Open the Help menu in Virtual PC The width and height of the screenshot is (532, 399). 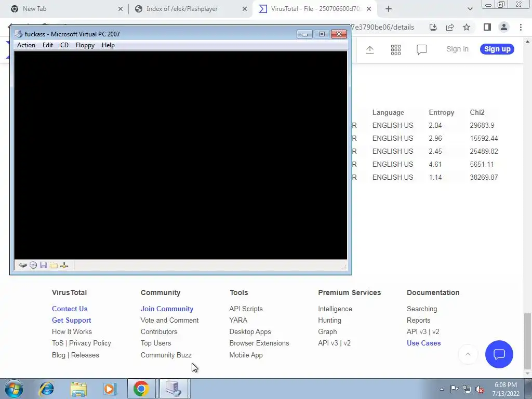[108, 45]
